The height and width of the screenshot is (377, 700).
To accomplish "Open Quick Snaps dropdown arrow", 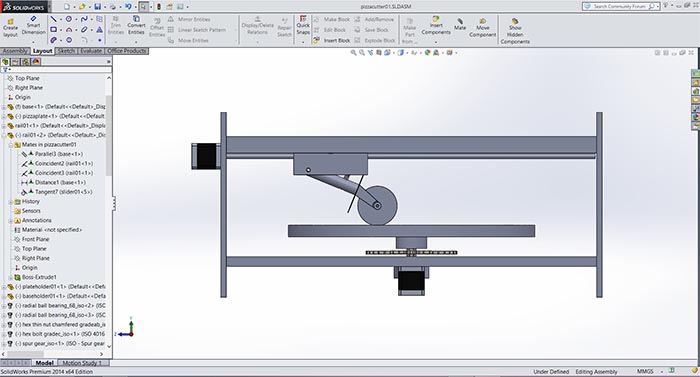I will 303,42.
